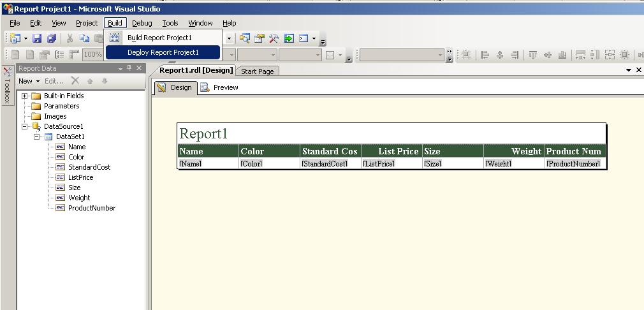
Task: Click the Align Centers layout icon
Action: click(x=500, y=55)
